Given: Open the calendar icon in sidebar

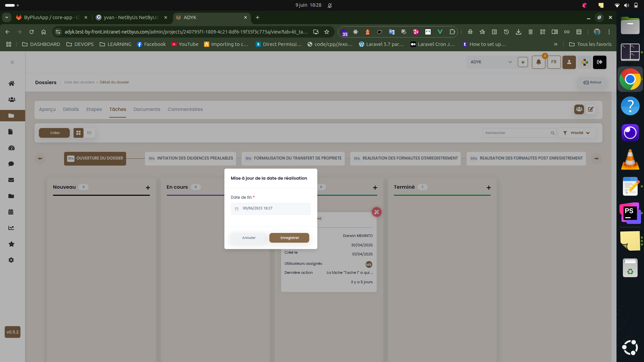Looking at the screenshot, I should (11, 212).
